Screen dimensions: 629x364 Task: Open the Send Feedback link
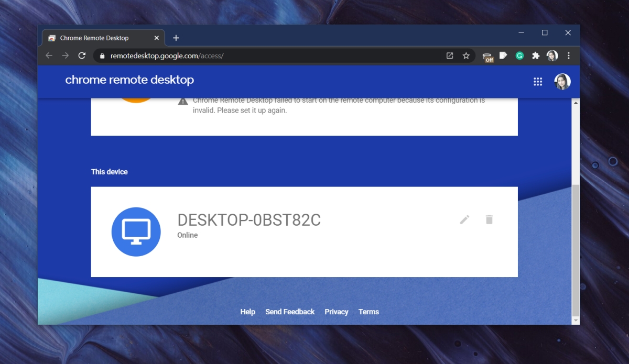pos(289,312)
